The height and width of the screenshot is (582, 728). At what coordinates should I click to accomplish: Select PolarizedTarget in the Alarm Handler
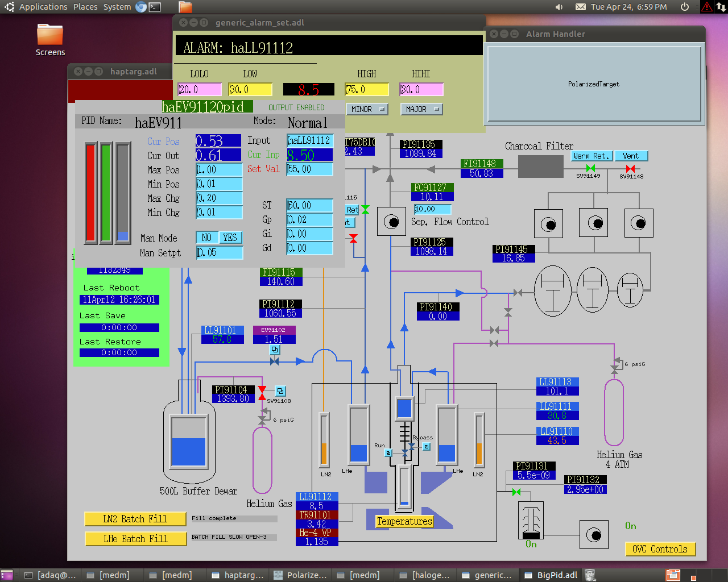point(594,84)
